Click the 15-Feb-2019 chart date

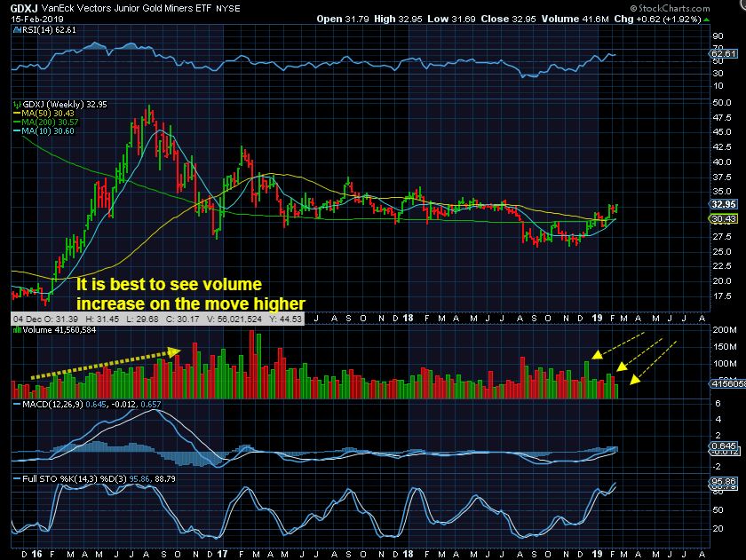click(x=37, y=19)
